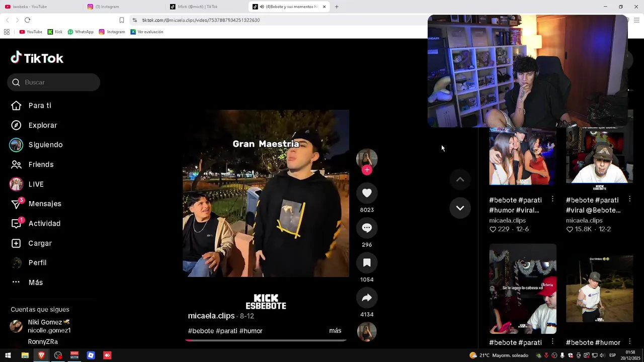Screen dimensions: 644x362
Task: Switch to the iwobeka YouTube tab
Action: pos(40,7)
